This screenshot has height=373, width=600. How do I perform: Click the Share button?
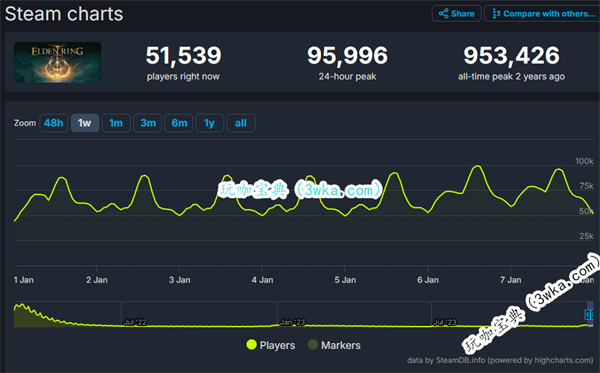click(457, 14)
